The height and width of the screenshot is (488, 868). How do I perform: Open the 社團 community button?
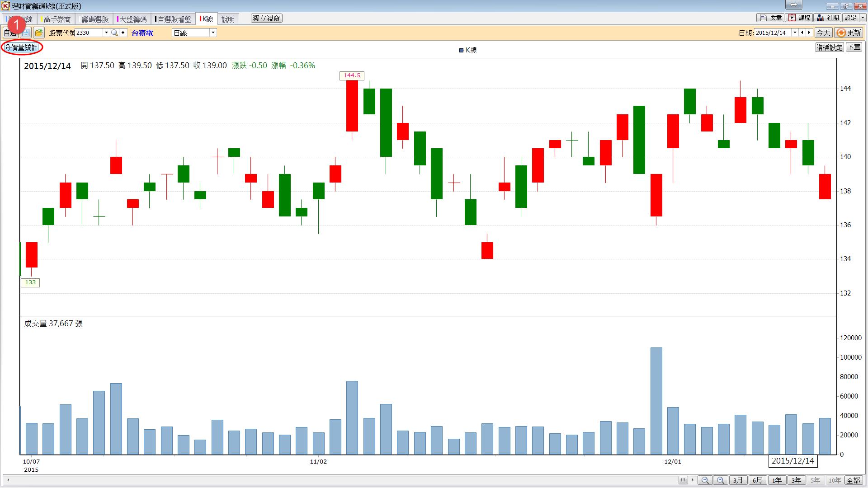pyautogui.click(x=828, y=18)
